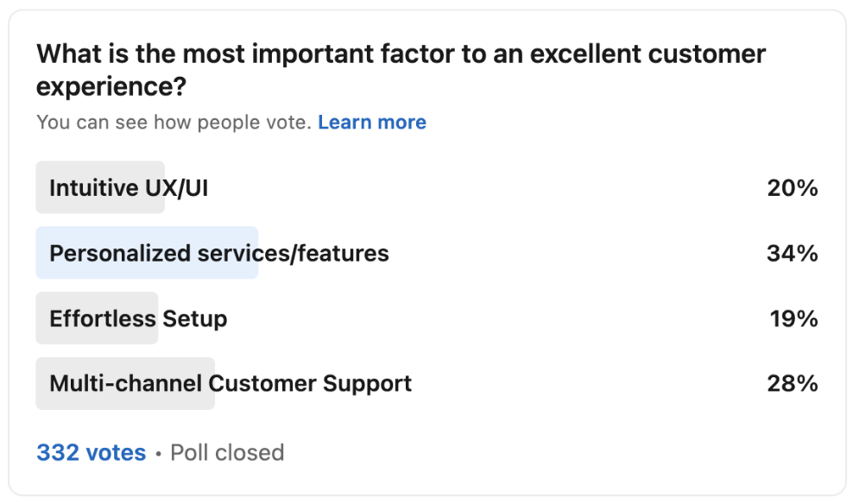Click the "You can see how people vote" note

point(174,123)
